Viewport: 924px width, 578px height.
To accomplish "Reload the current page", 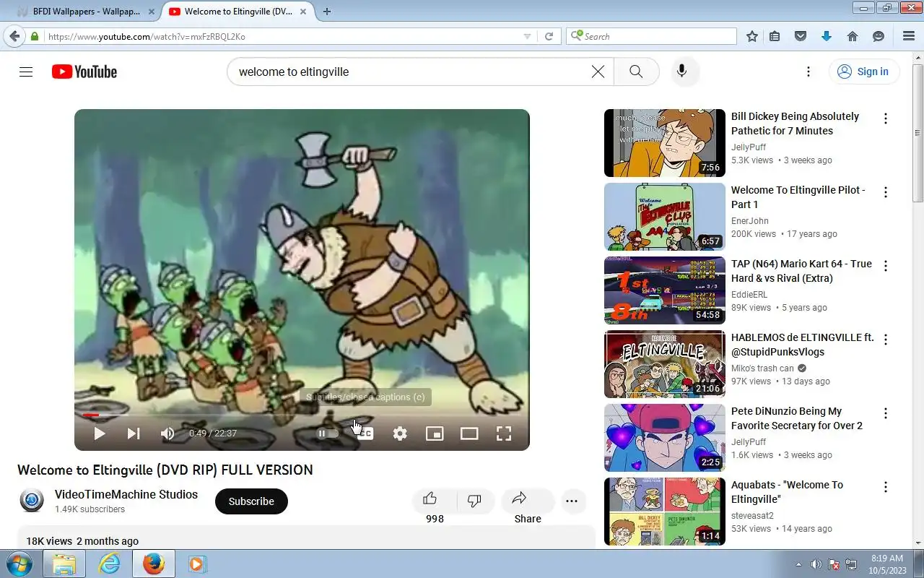I will pos(549,36).
